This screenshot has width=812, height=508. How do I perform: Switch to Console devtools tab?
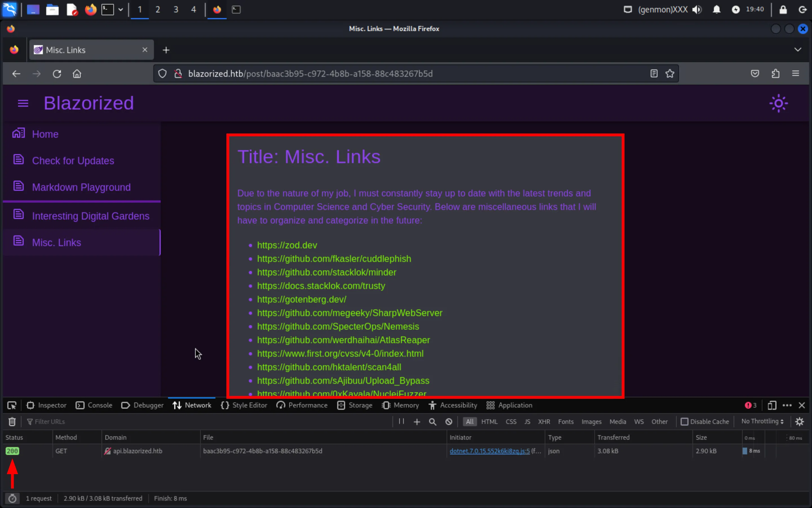(x=94, y=405)
